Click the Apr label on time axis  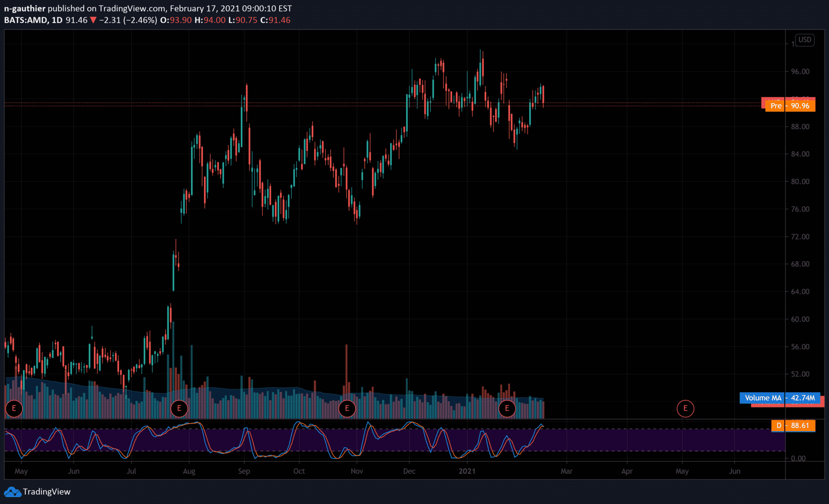click(627, 471)
